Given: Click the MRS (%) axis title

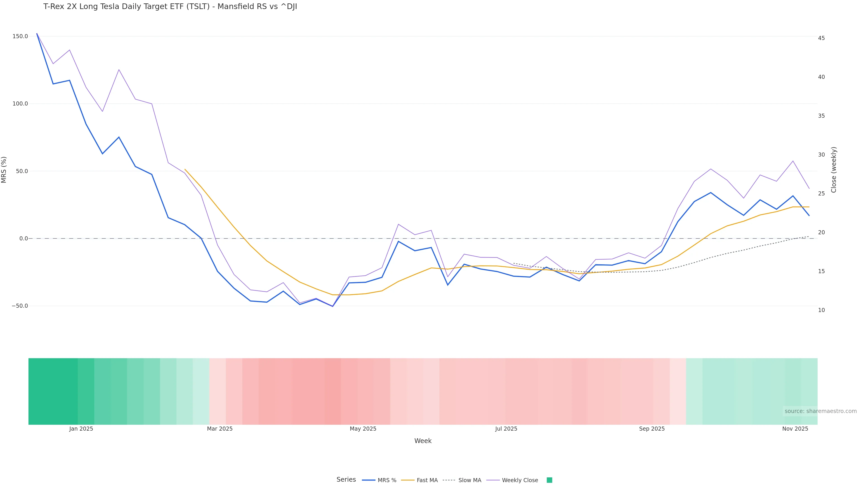Looking at the screenshot, I should click(4, 170).
